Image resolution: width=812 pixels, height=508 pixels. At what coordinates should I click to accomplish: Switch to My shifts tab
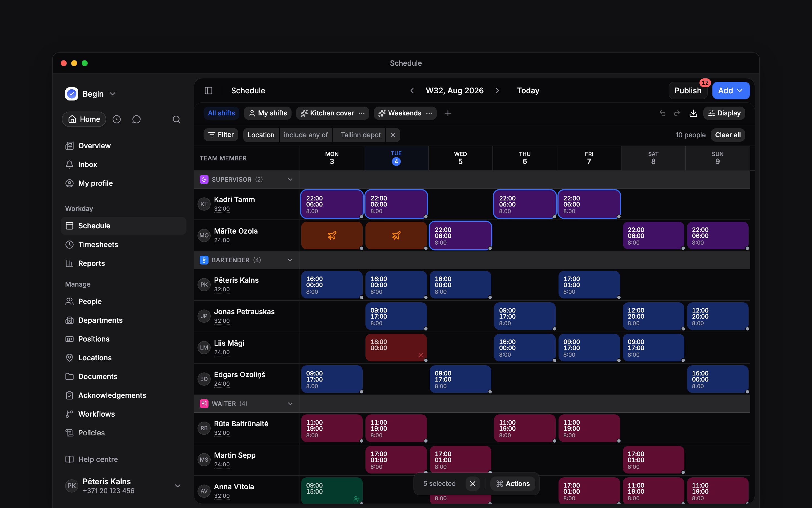pos(268,113)
